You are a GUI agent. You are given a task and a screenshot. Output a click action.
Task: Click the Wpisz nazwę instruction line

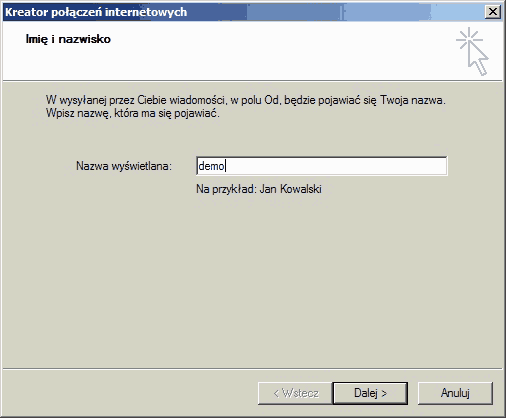coord(133,113)
